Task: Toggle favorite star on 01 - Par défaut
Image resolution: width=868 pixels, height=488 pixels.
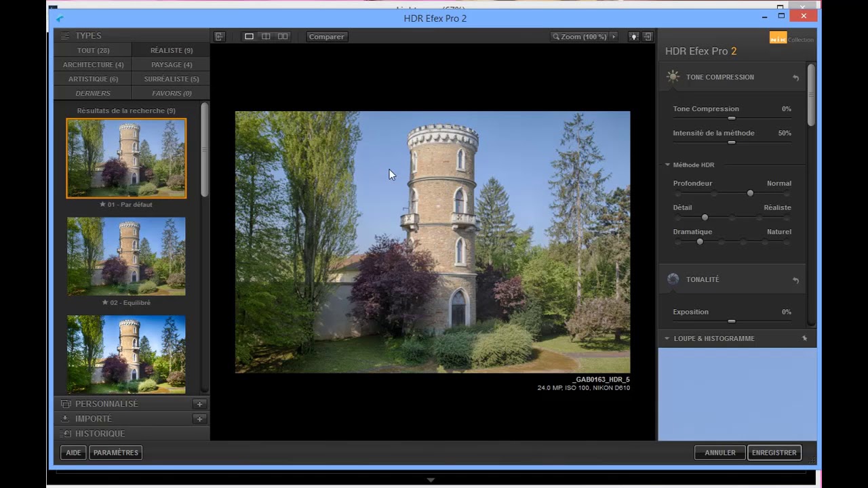Action: (x=103, y=204)
